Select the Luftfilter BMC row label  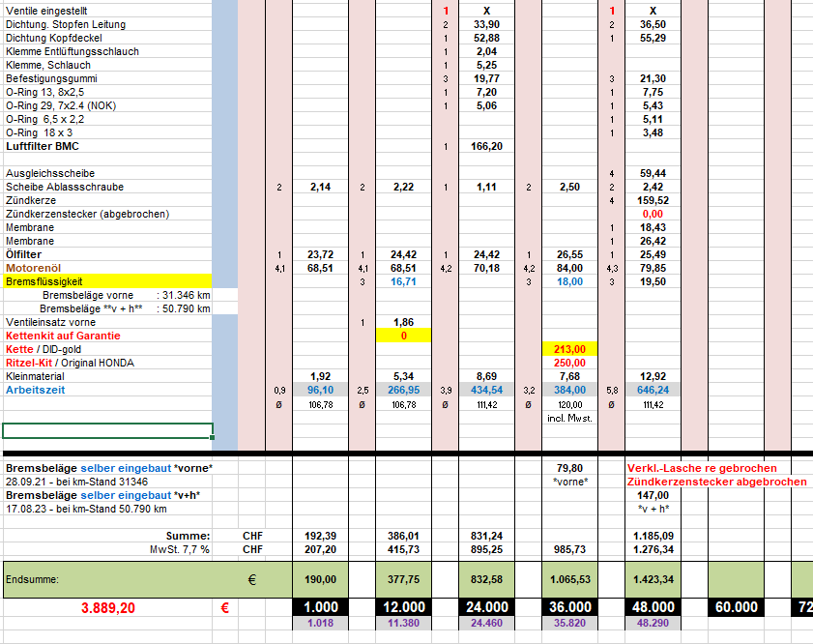[x=43, y=146]
